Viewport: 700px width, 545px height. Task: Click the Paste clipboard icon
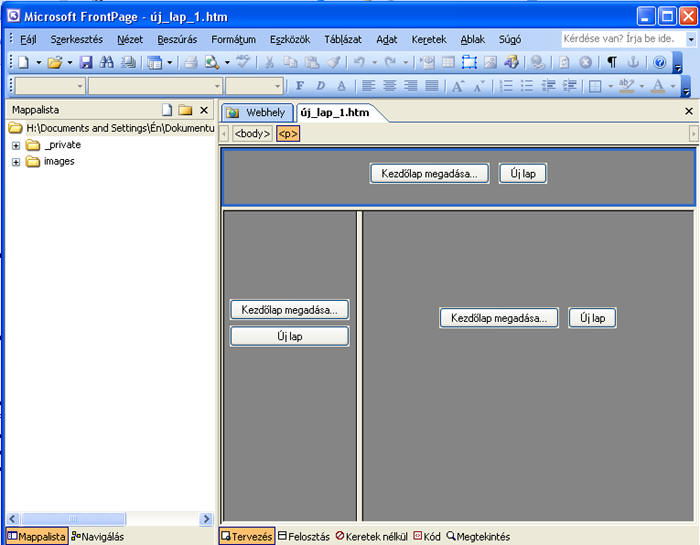[x=312, y=62]
